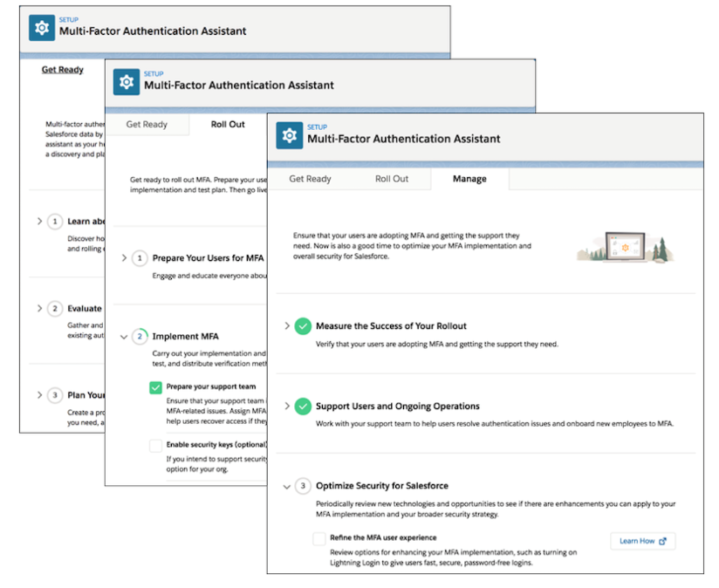Click the Refine the MFA user experience label

(383, 537)
